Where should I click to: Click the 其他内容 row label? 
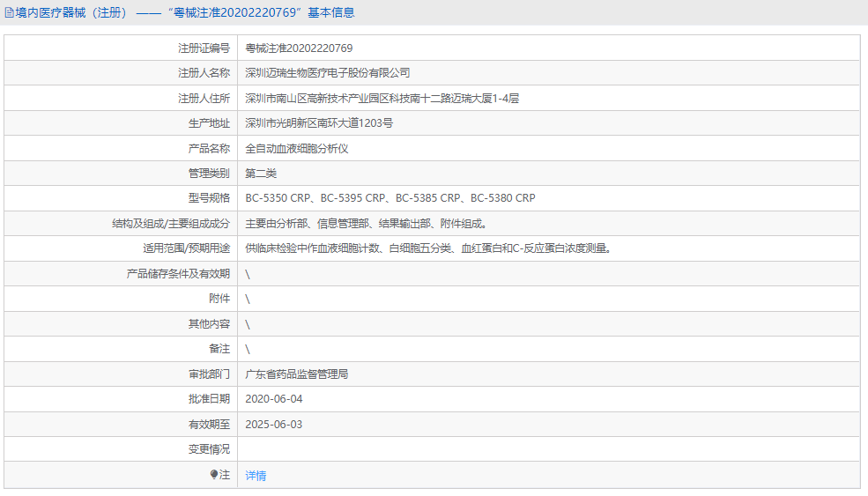[209, 324]
